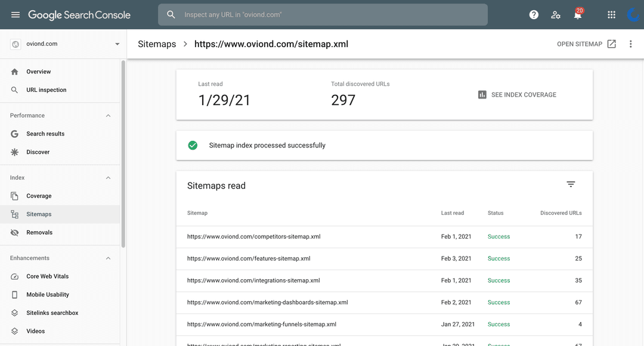Screen dimensions: 644x346
Task: Click the Feb 2, 2021 date cell
Action: coord(456,302)
